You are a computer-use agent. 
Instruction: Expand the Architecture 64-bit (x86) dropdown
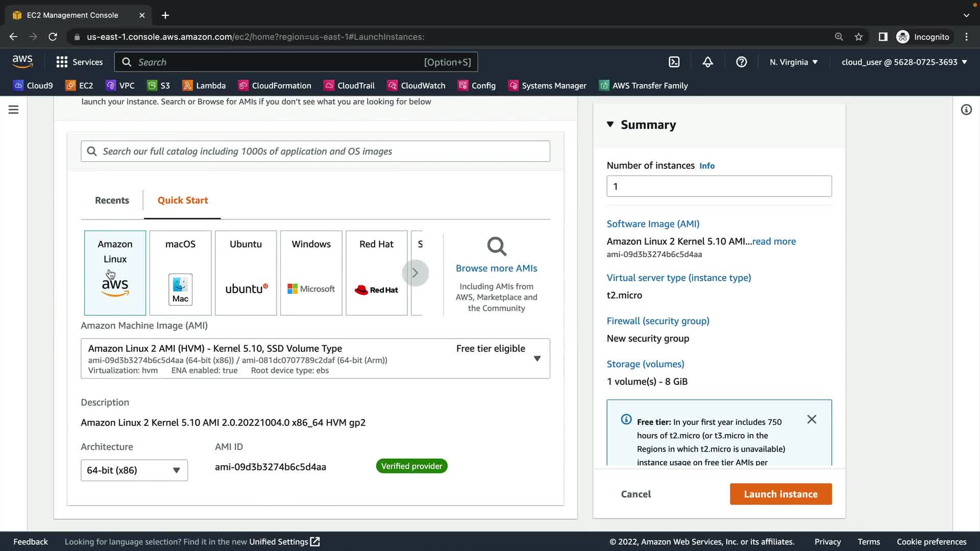click(134, 470)
